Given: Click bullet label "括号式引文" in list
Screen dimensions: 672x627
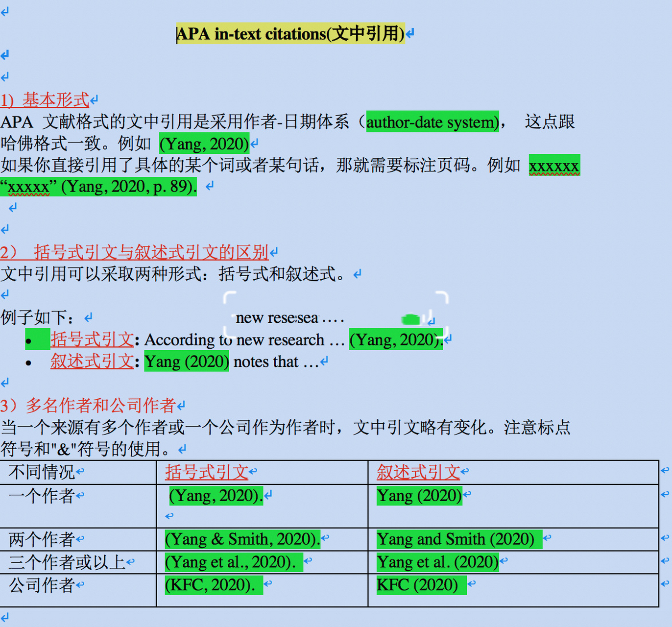Looking at the screenshot, I should (92, 339).
